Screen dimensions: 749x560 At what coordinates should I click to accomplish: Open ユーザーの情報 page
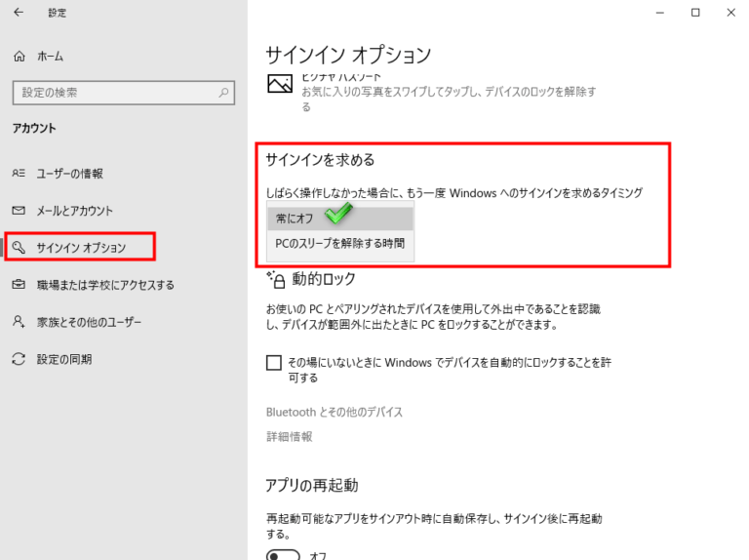[x=69, y=174]
